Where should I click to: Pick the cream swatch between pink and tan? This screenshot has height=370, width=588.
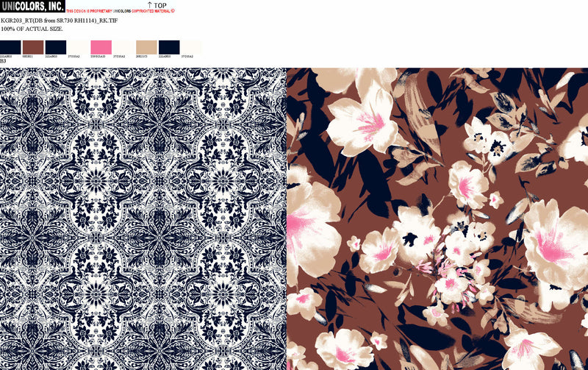tap(123, 47)
